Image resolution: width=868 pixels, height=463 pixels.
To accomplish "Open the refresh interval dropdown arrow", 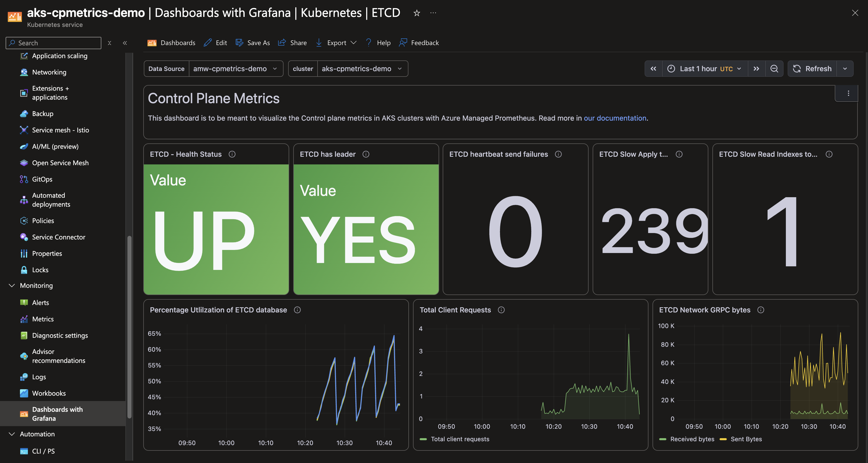I will 845,69.
